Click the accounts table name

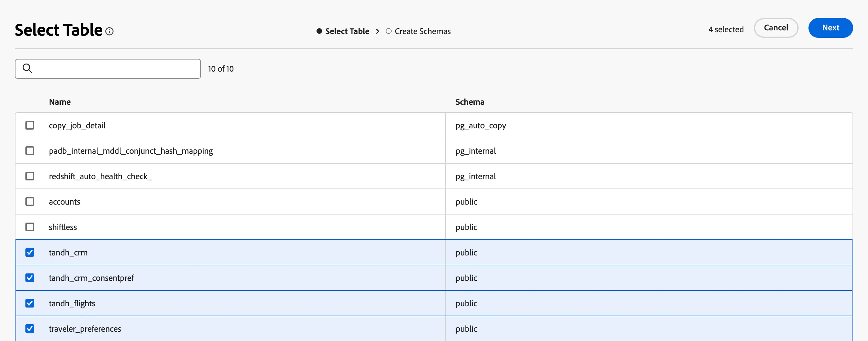[x=64, y=202]
